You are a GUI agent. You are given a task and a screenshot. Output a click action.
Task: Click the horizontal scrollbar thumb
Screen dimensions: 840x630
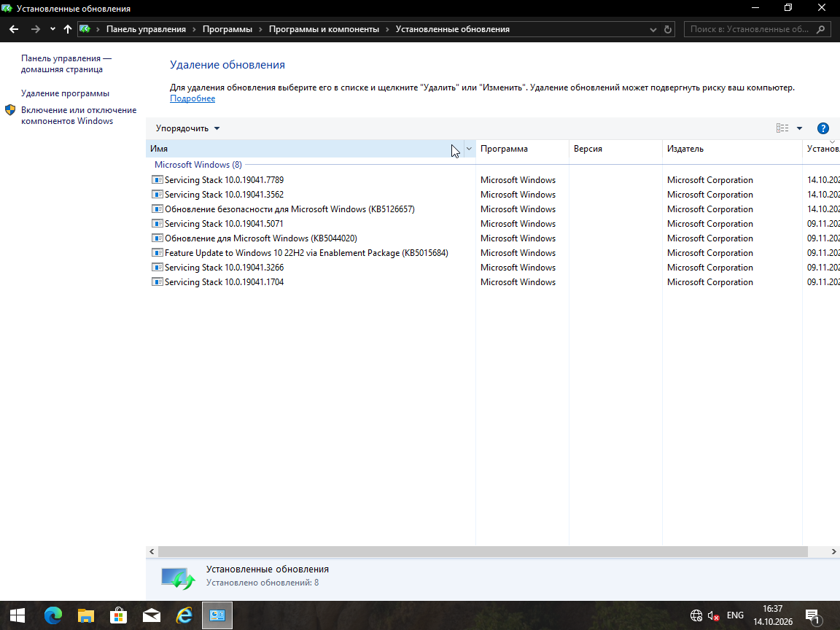(x=483, y=551)
